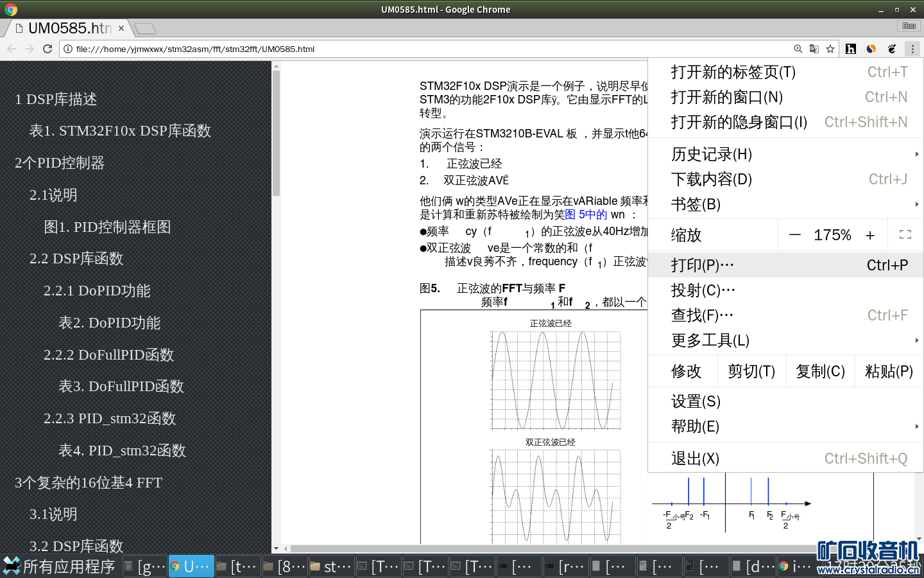Image resolution: width=924 pixels, height=578 pixels.
Task: Switch to the '[g…' taskbar window
Action: (144, 566)
